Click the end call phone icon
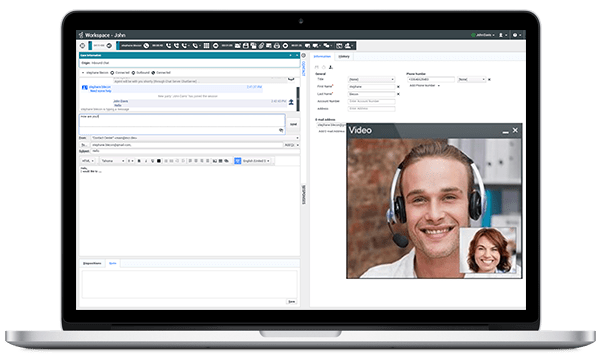 click(146, 46)
